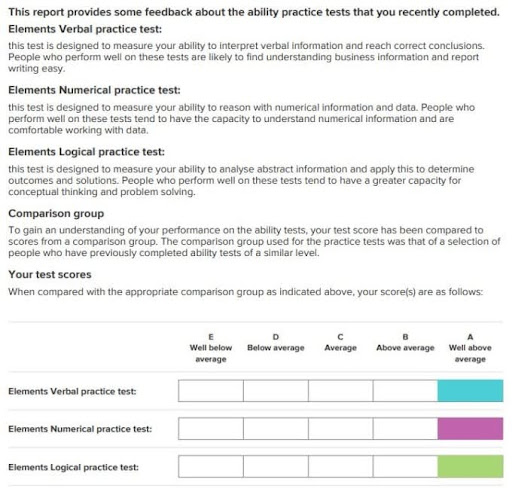Click the Numerical row's empty C cell
Image resolution: width=512 pixels, height=488 pixels.
tap(340, 428)
